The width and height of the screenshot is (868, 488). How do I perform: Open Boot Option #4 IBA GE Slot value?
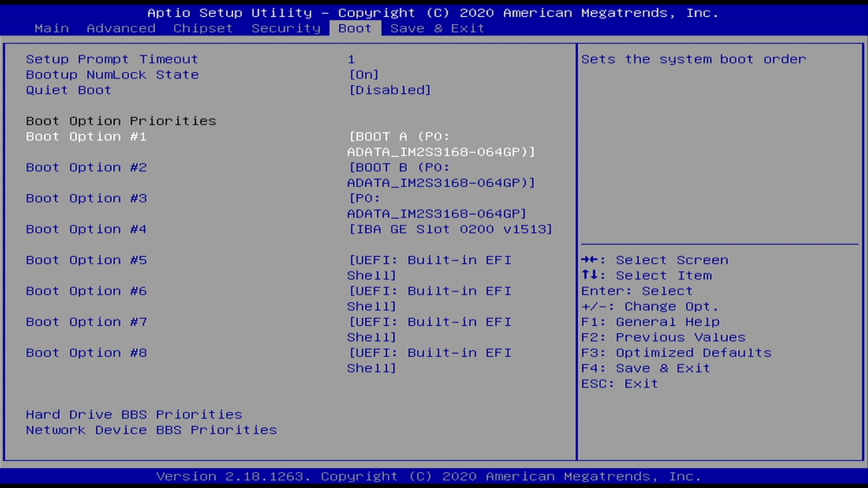point(451,230)
